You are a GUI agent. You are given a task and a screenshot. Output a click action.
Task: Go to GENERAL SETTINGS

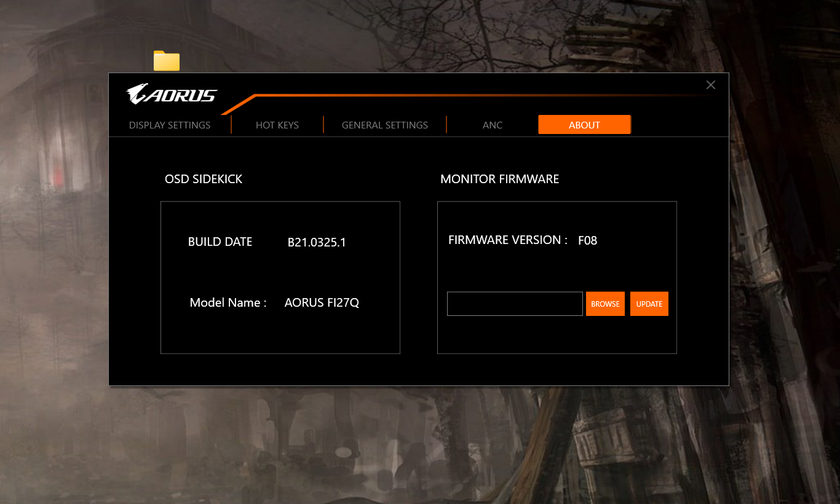pos(384,125)
